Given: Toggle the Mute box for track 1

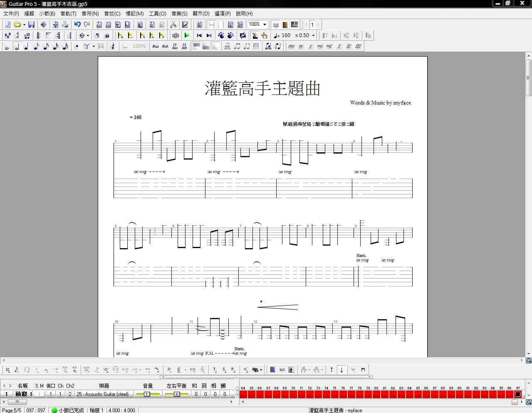Looking at the screenshot, I should (42, 394).
